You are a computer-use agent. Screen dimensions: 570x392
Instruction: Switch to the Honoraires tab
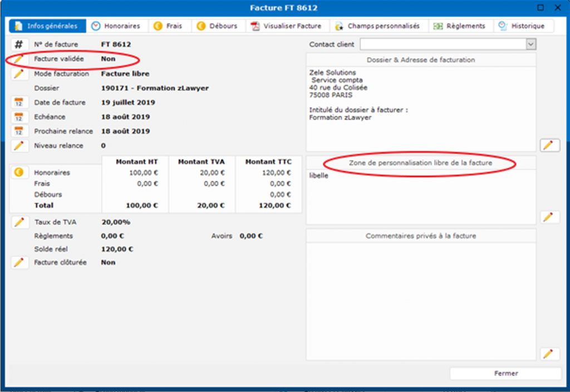point(116,26)
